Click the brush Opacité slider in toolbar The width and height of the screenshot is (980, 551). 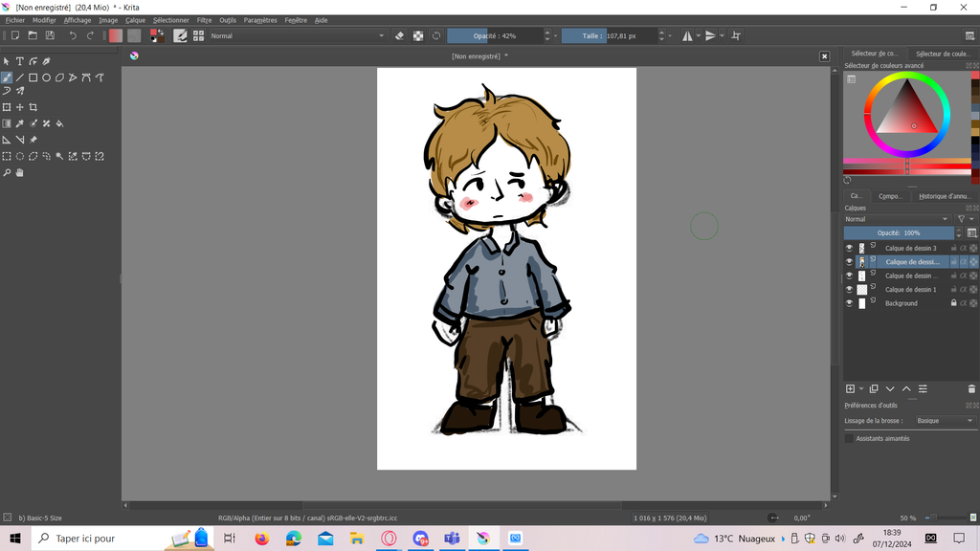tap(495, 35)
